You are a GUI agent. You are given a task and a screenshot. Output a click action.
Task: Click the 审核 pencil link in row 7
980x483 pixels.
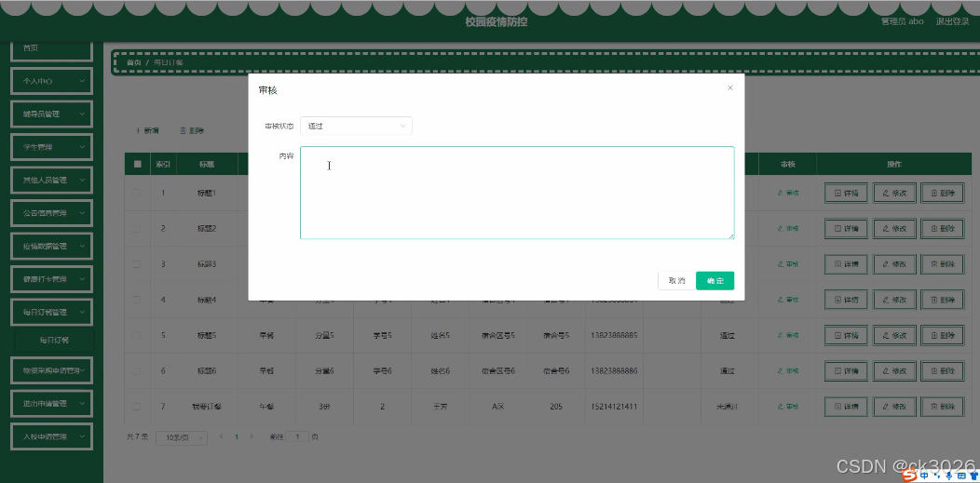coord(787,407)
